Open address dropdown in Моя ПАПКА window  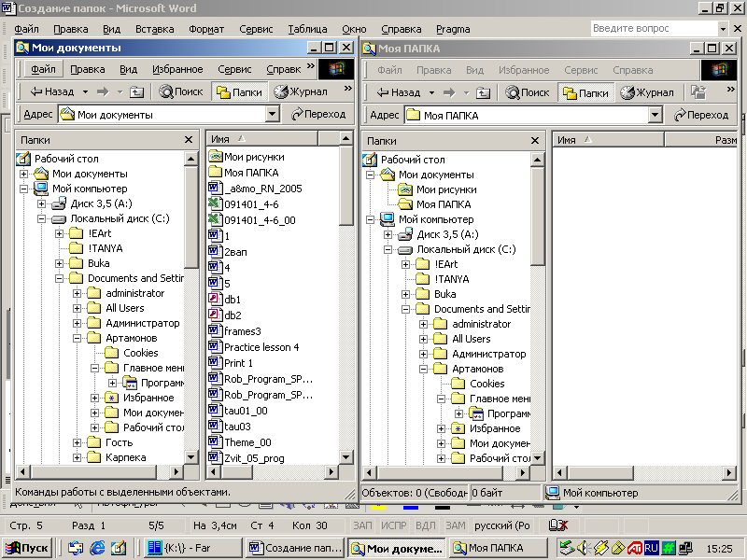point(655,115)
